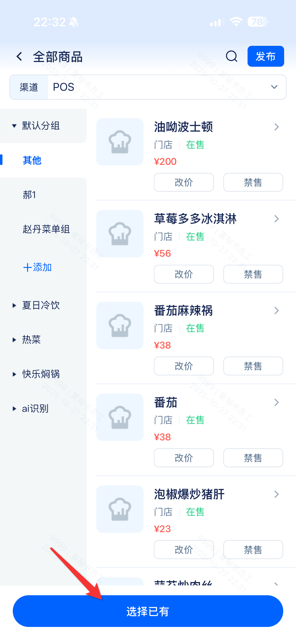
Task: Open detail chevron for 油呦波士顿
Action: tap(276, 127)
